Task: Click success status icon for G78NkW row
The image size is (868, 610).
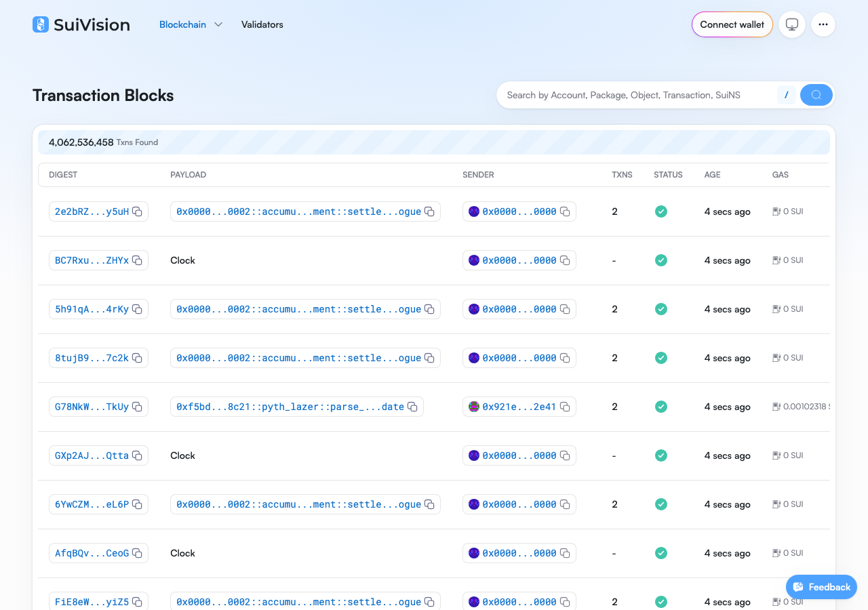Action: click(x=661, y=407)
